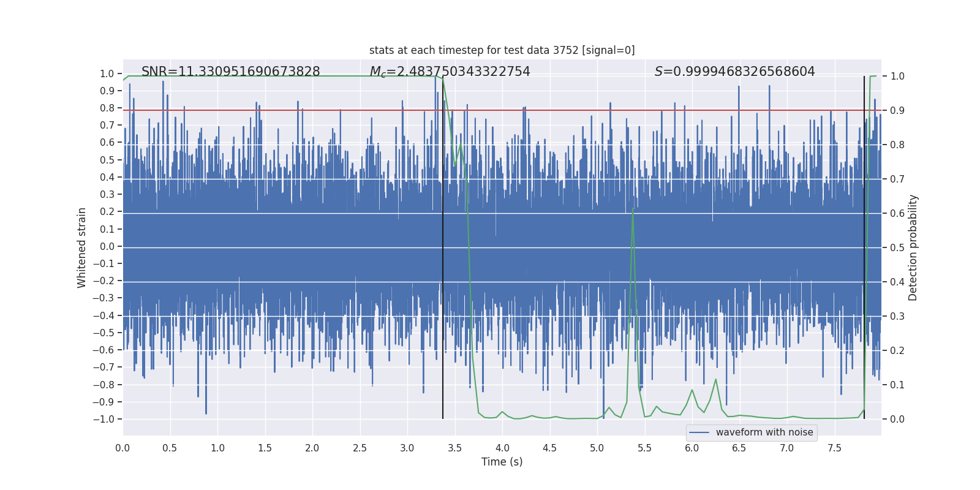Click the 0.0 tick on the Time axis
This screenshot has height=490, width=980.
pos(123,448)
